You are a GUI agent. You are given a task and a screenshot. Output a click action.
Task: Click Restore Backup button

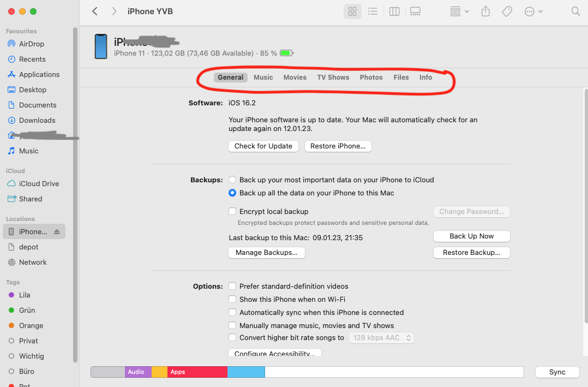[471, 253]
